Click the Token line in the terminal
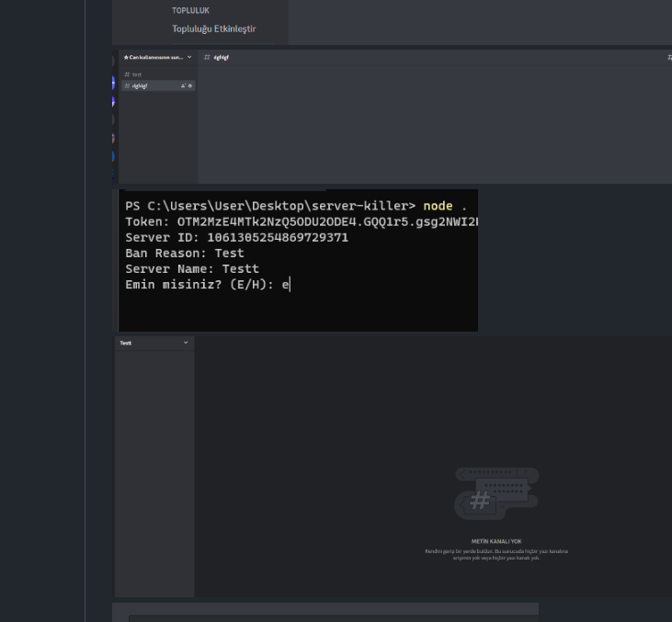The width and height of the screenshot is (672, 622). point(302,222)
